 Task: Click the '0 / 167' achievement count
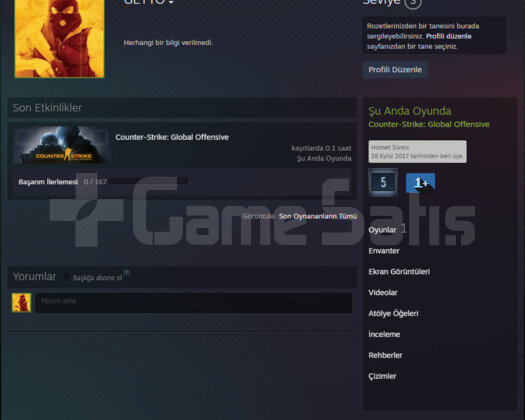click(95, 182)
